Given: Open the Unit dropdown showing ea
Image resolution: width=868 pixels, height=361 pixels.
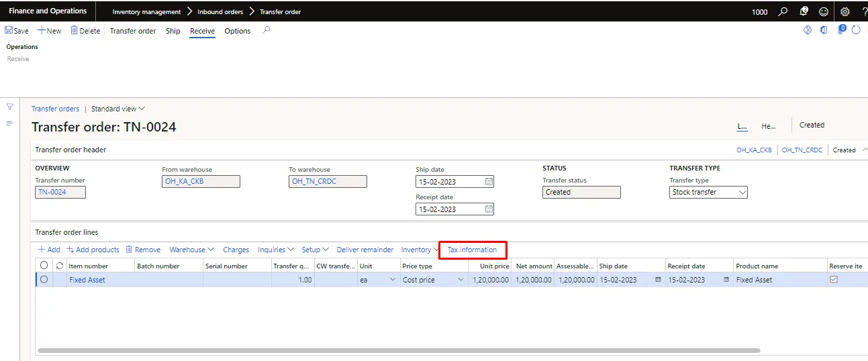Looking at the screenshot, I should [393, 280].
